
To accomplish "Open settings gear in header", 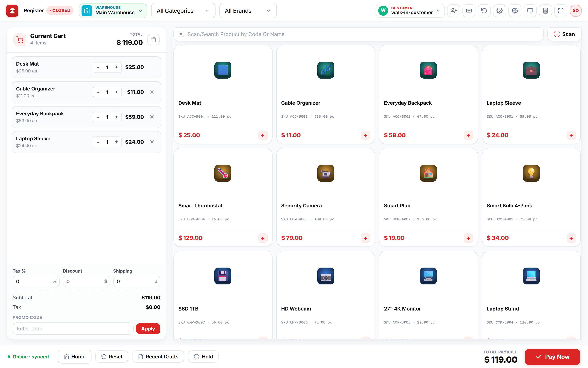I will (x=499, y=11).
